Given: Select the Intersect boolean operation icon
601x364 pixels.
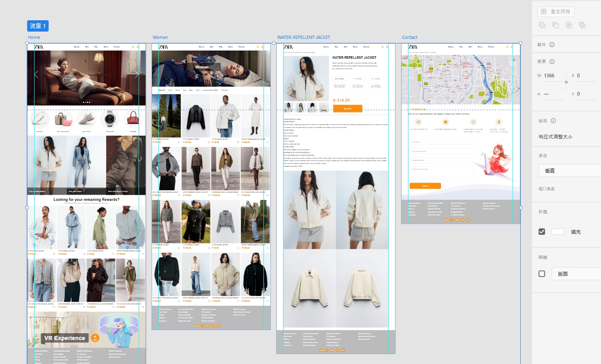Looking at the screenshot, I should 569,25.
